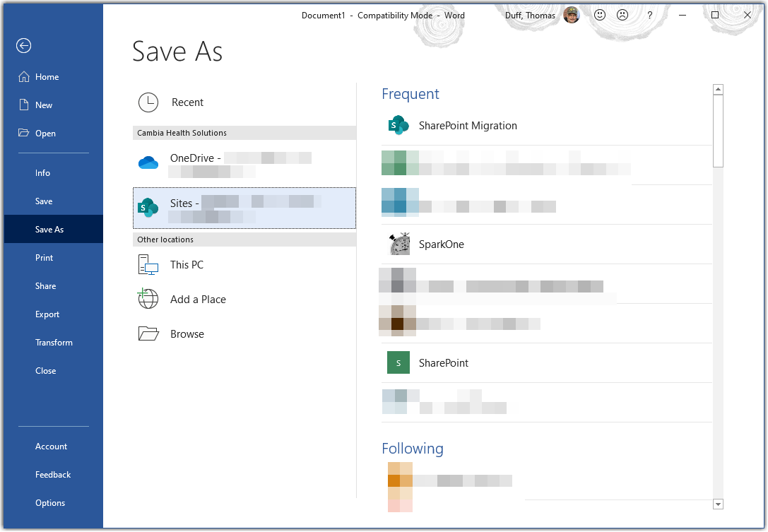Screen dimensions: 768x532
Task: Open the Help question mark icon
Action: [x=649, y=15]
